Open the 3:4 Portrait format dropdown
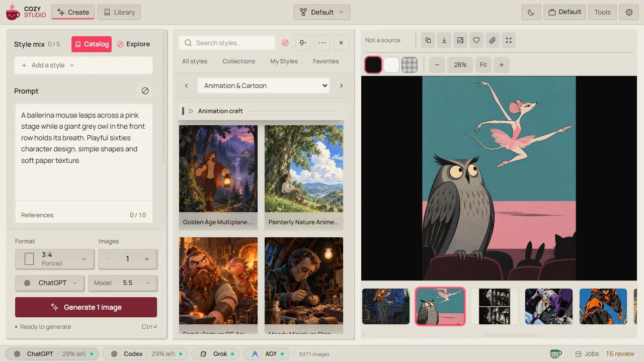The height and width of the screenshot is (362, 644). click(55, 259)
